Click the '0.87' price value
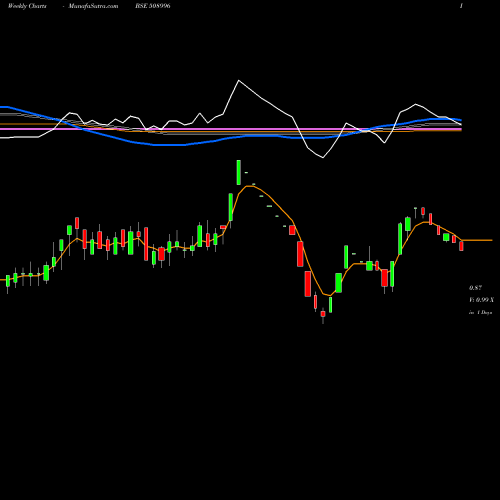The height and width of the screenshot is (500, 500). tap(475, 288)
